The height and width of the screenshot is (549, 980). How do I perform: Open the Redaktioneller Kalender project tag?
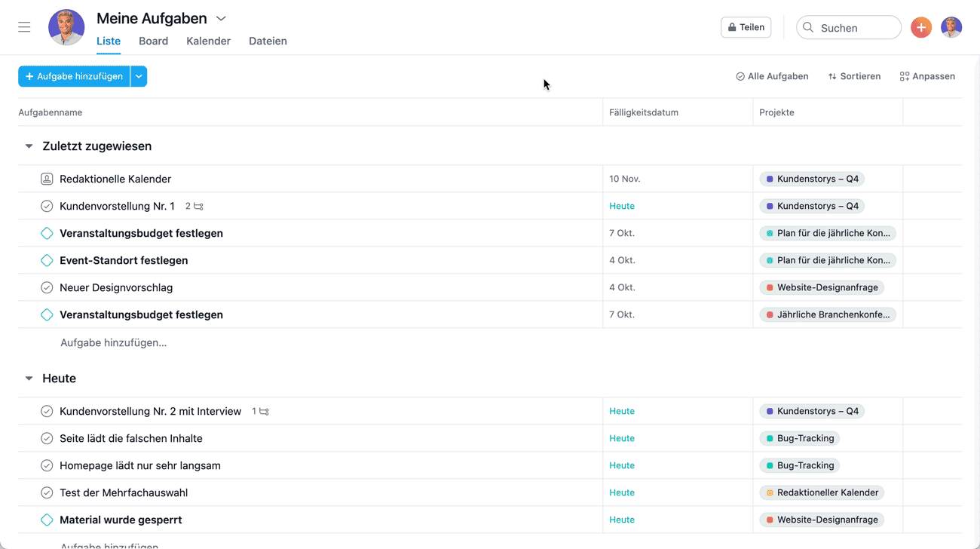tap(822, 492)
